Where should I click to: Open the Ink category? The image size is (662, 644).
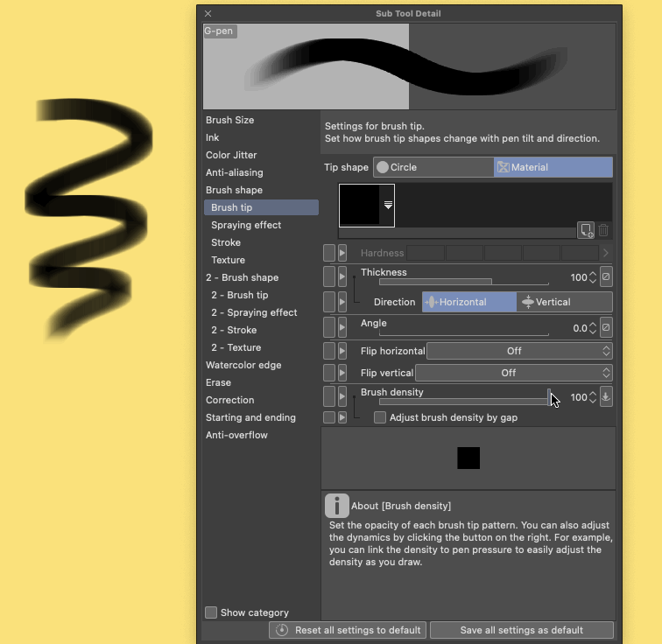(260, 137)
